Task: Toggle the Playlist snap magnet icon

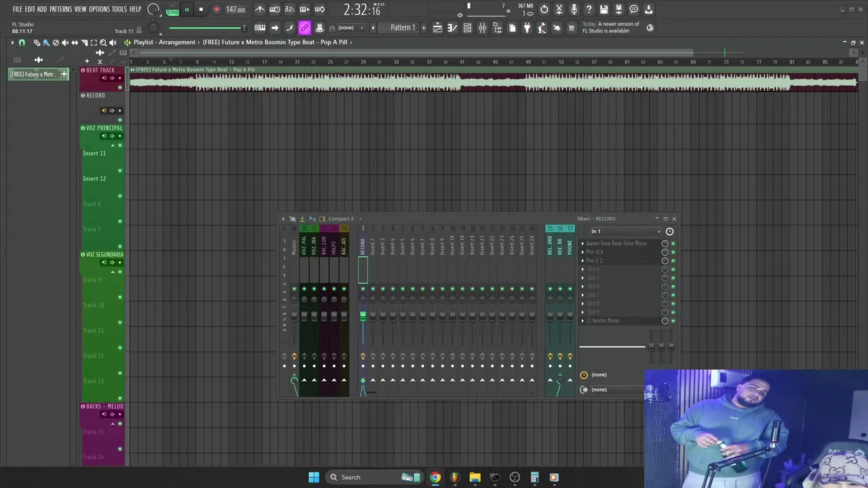Action: [22, 42]
